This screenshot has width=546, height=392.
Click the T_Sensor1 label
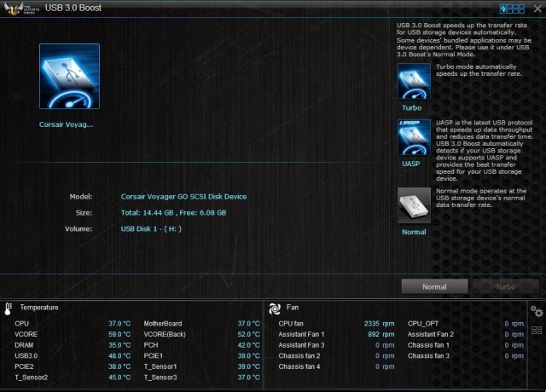pos(160,366)
